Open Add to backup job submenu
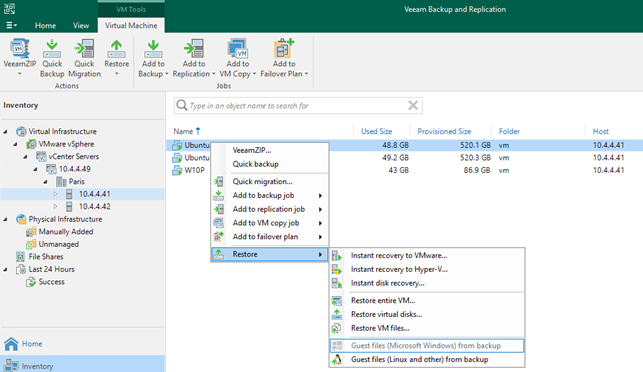Image resolution: width=643 pixels, height=372 pixels. coord(270,195)
